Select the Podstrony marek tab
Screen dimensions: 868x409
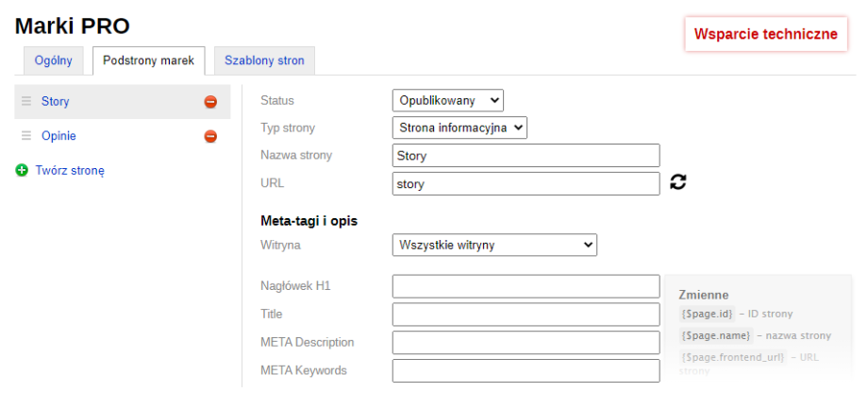[x=149, y=60]
